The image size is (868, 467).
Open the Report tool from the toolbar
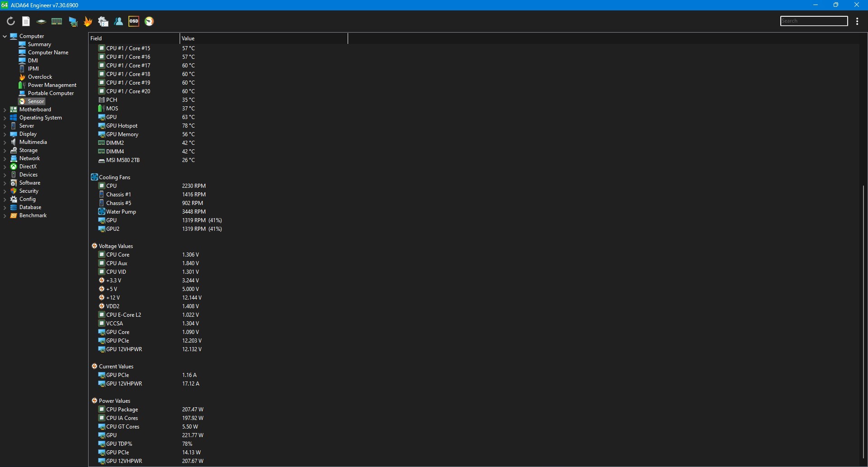pyautogui.click(x=26, y=21)
